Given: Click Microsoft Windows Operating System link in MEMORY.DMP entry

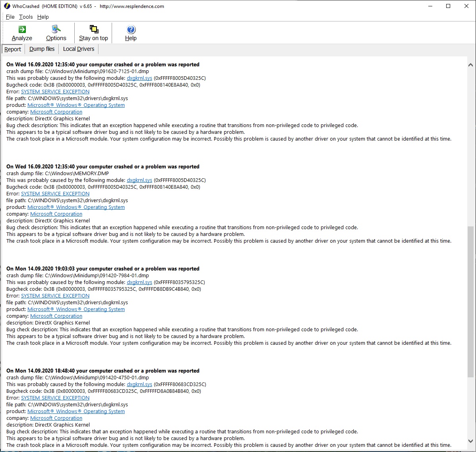Looking at the screenshot, I should (x=76, y=207).
